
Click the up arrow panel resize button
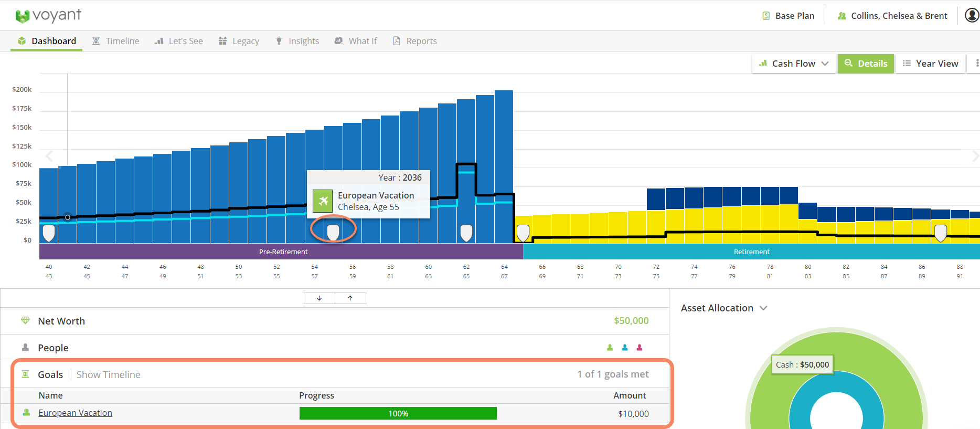click(350, 298)
